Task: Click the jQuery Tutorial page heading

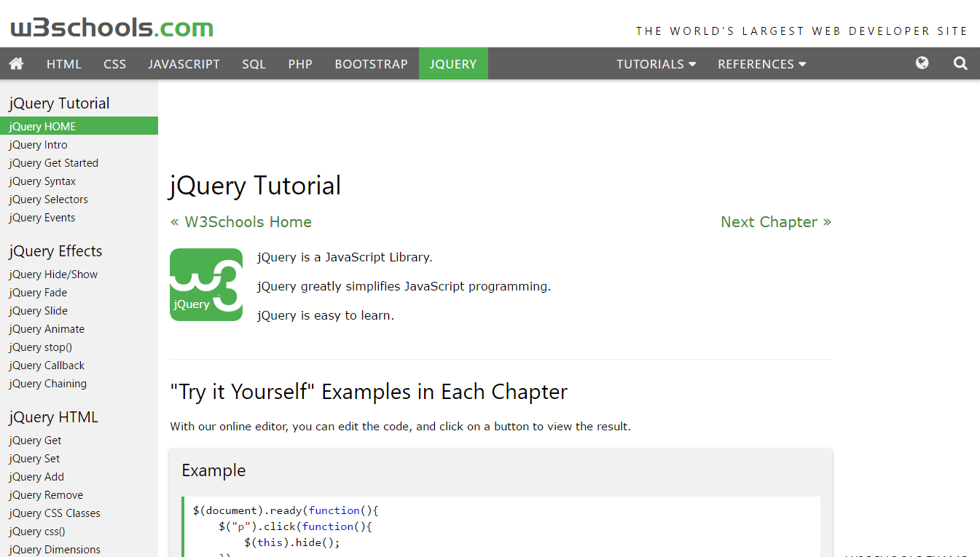Action: click(255, 186)
